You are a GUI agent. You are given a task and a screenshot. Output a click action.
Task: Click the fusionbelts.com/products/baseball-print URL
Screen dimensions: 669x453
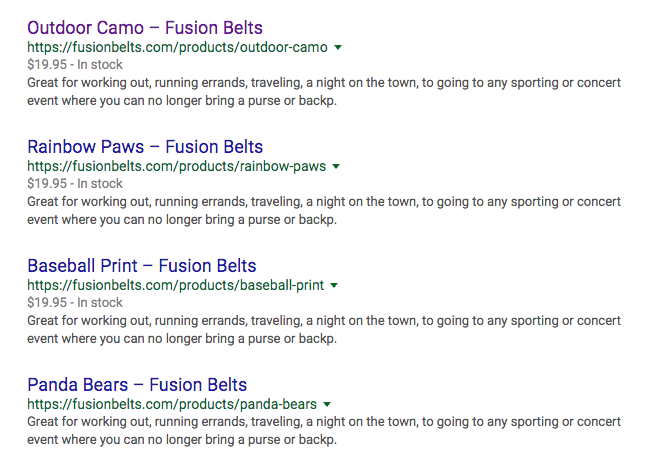[176, 285]
